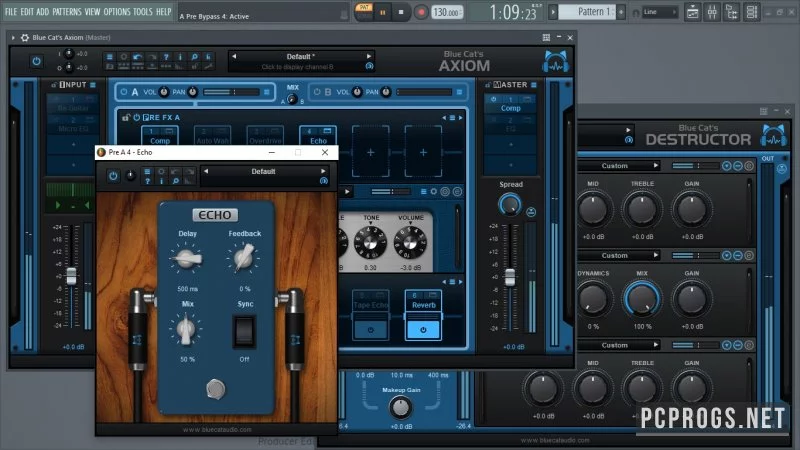Screen dimensions: 800x450
Task: Toggle the Echo plugin power button
Action: 113,176
